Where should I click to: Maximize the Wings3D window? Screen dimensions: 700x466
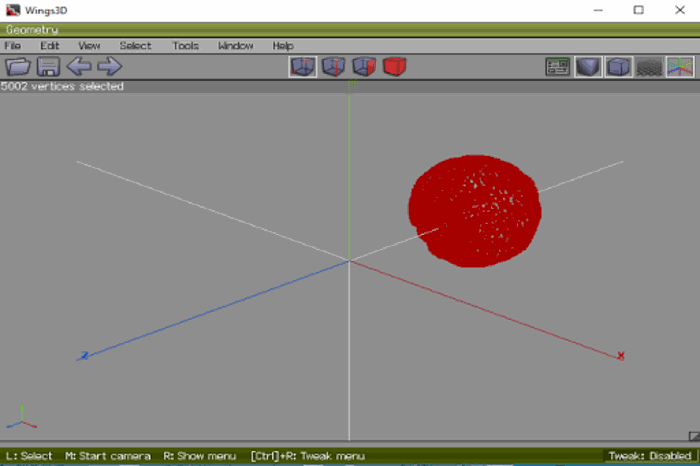click(638, 10)
